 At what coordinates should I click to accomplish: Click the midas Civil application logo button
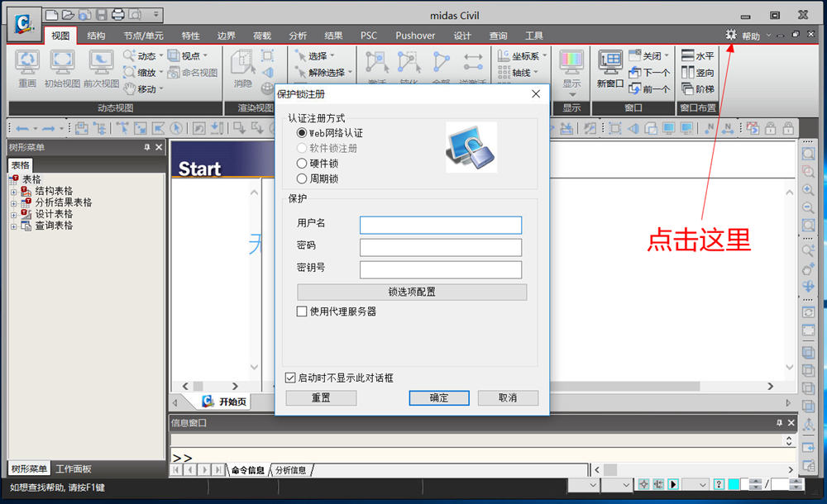pyautogui.click(x=24, y=24)
